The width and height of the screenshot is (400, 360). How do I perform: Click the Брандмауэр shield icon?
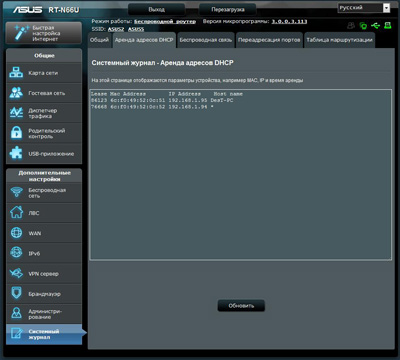point(16,293)
